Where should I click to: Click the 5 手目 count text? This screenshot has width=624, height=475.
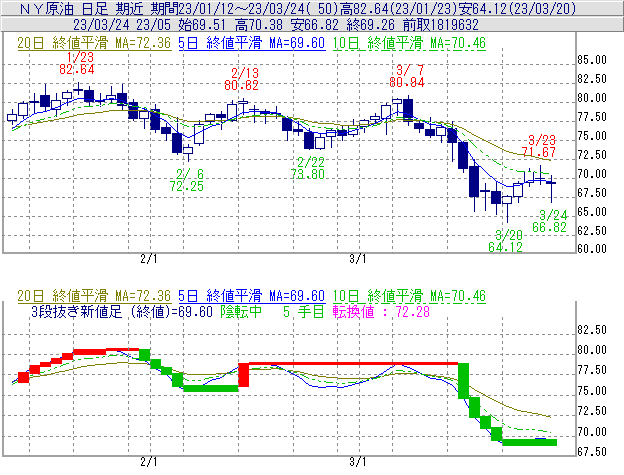(x=304, y=312)
